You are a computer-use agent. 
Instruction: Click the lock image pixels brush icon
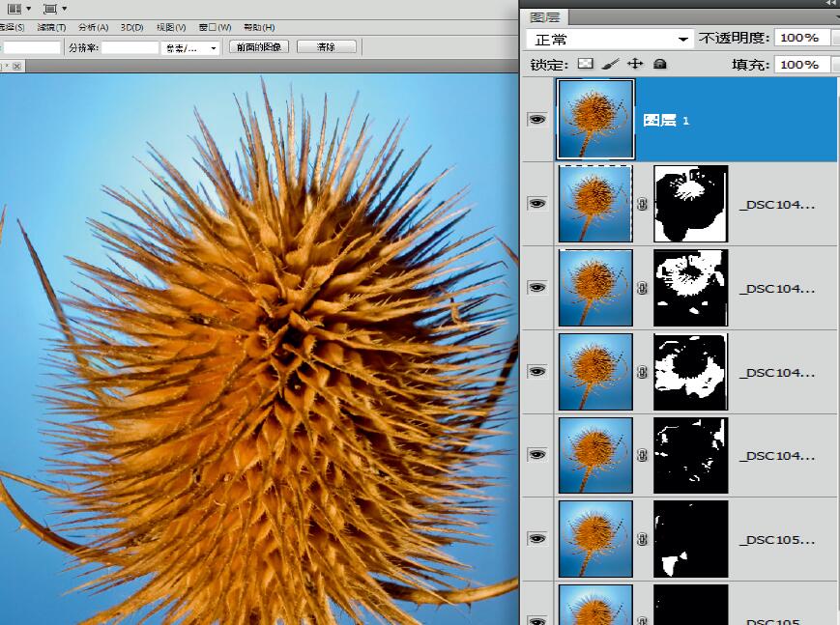(x=610, y=64)
